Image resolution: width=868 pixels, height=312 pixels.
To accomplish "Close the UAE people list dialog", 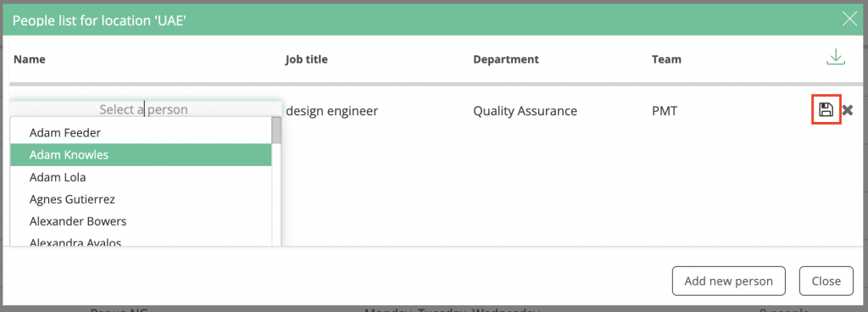I will [x=849, y=19].
